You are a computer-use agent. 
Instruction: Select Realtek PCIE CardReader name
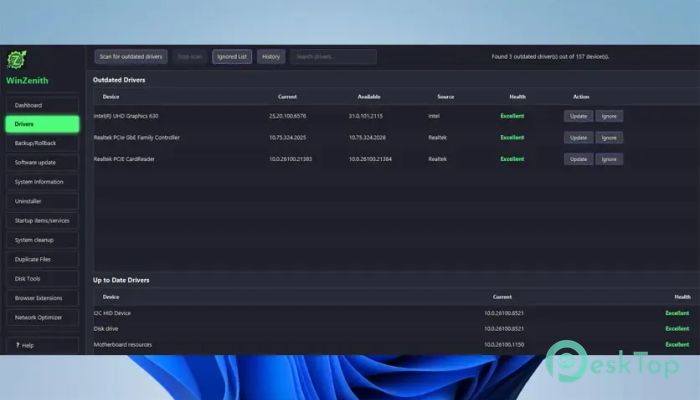coord(124,159)
